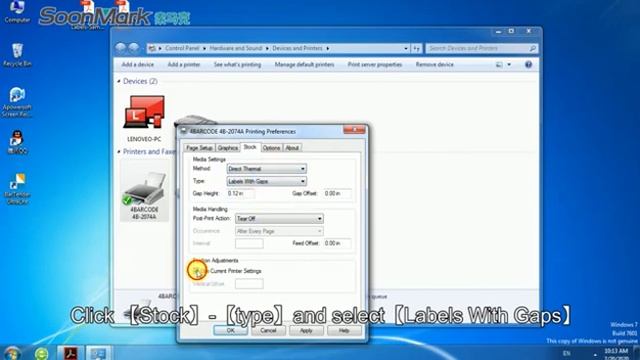Viewport: 640px width, 360px height.
Task: Click Add a device in toolbar
Action: [138, 64]
